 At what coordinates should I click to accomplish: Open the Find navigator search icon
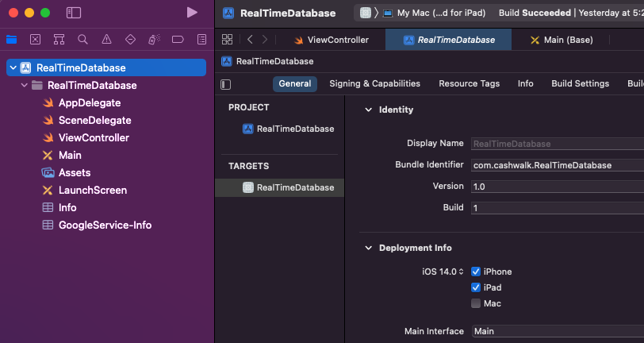coord(82,39)
